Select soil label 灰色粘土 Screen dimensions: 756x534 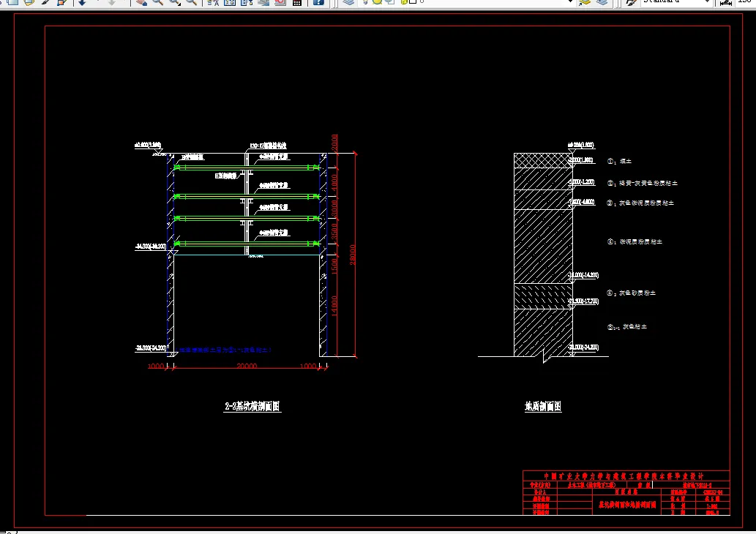[635, 327]
